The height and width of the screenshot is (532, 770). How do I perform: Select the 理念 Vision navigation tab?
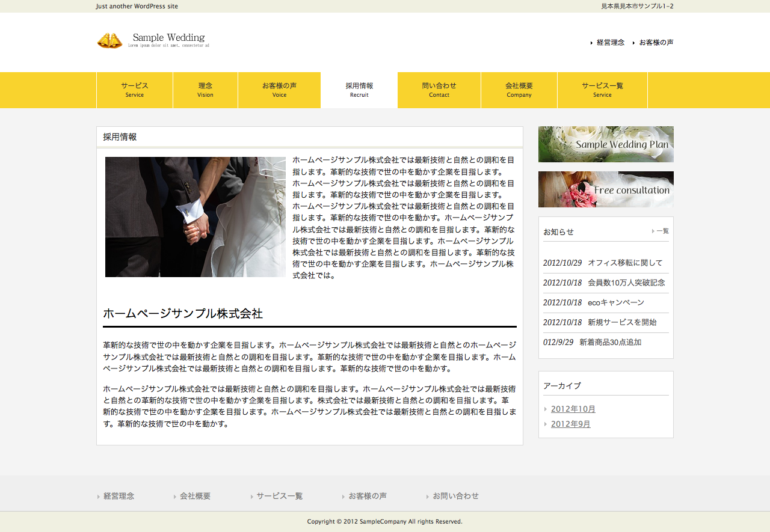point(206,90)
